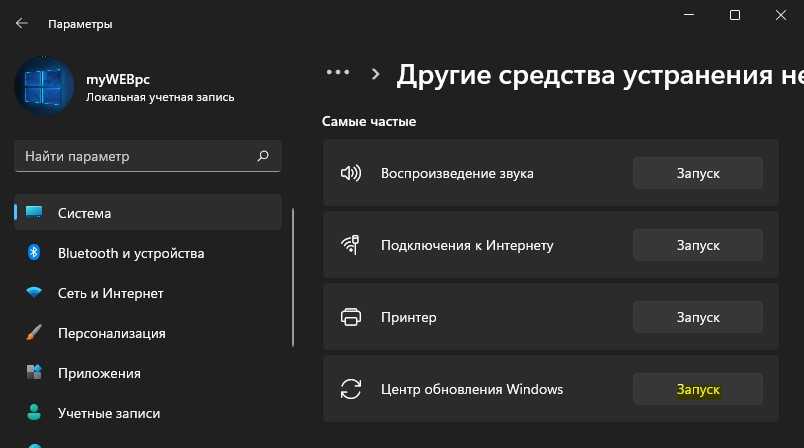
Task: Click the Центр обновления Windows label
Action: tap(472, 390)
